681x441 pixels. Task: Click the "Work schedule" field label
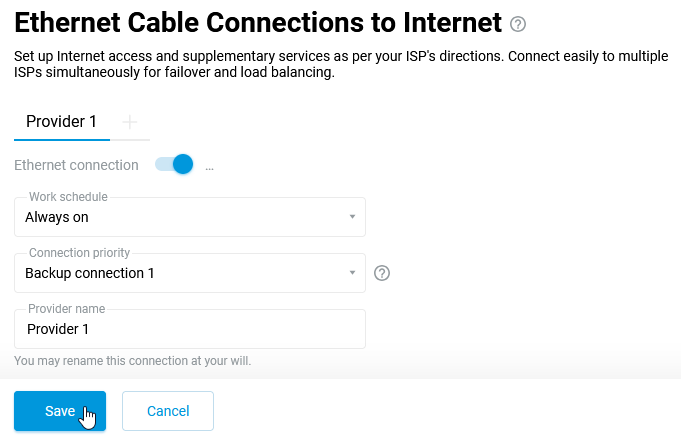[x=68, y=197]
